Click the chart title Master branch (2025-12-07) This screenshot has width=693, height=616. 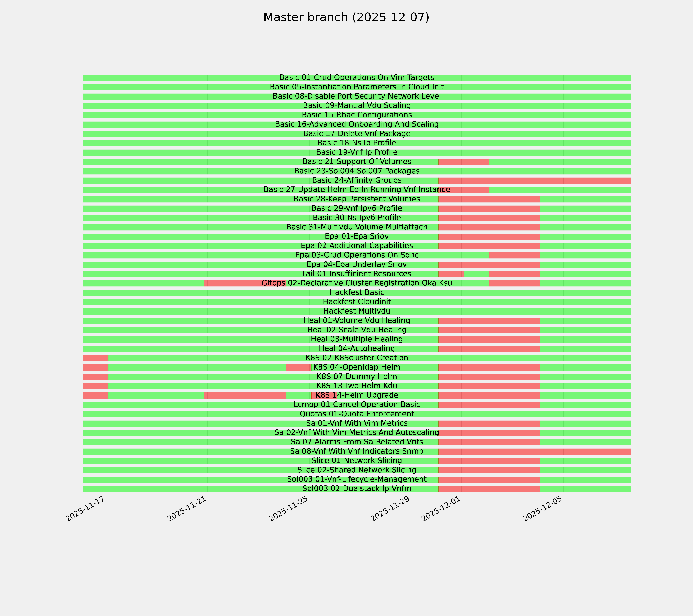346,18
